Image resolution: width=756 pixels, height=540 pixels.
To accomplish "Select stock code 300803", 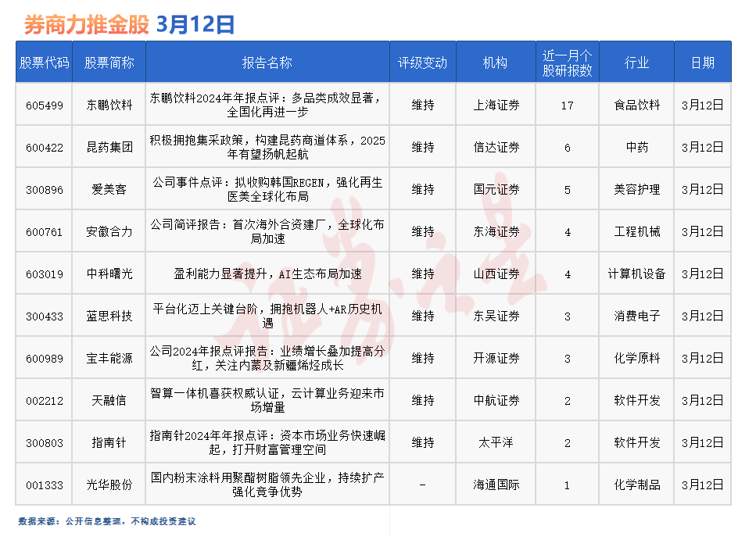I will pos(45,442).
